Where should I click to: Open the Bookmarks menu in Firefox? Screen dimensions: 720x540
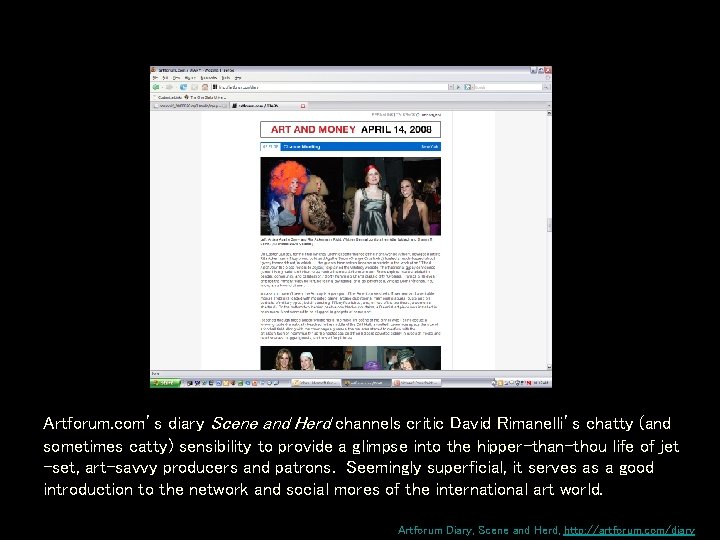coord(208,78)
